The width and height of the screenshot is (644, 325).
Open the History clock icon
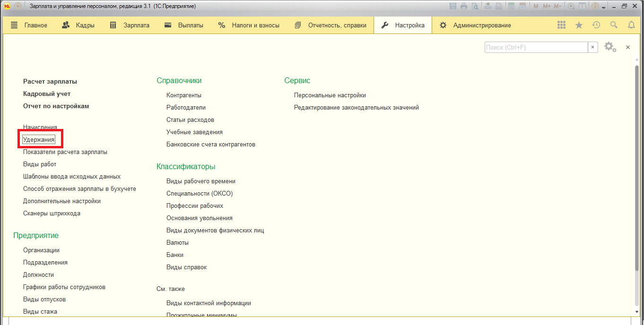[x=596, y=25]
